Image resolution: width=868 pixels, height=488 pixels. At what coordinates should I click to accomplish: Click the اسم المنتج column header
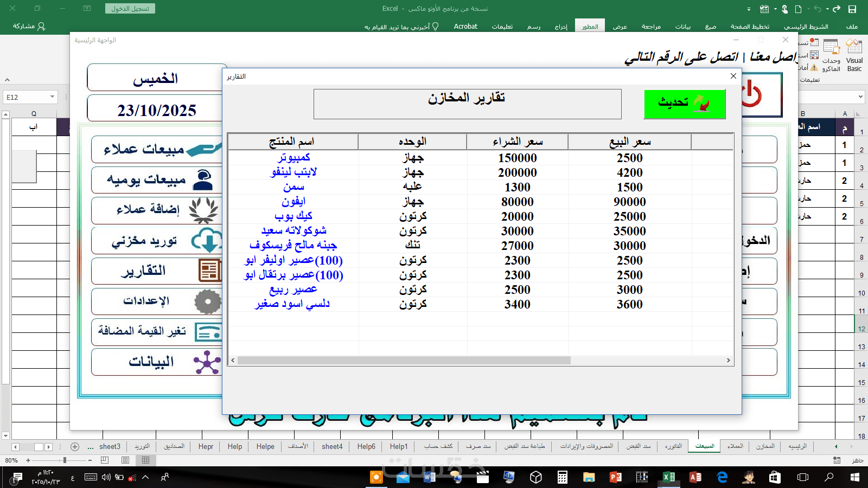pos(293,142)
